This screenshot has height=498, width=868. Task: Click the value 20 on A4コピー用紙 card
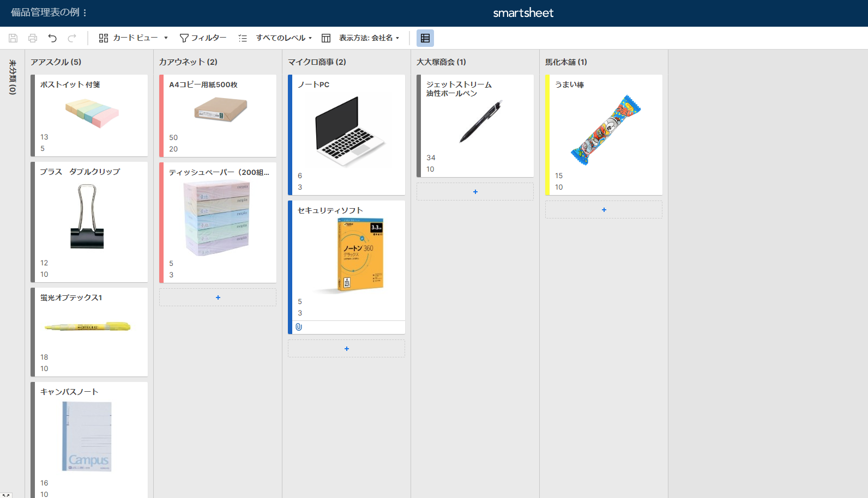coord(173,149)
